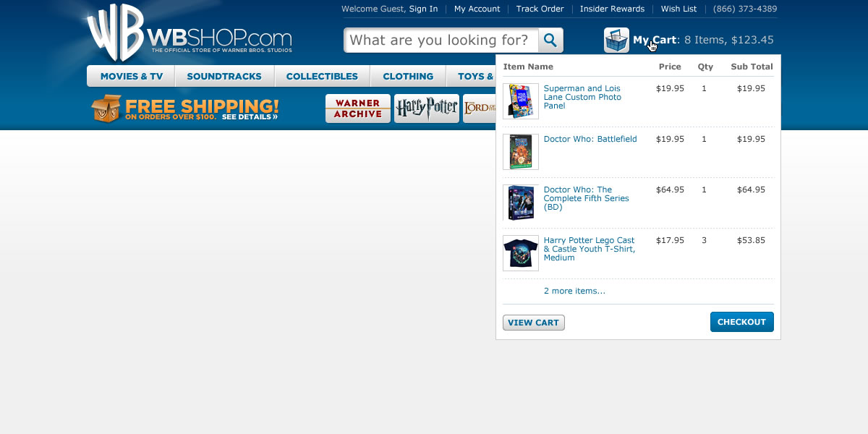This screenshot has width=868, height=434.
Task: Open Doctor Who: The Complete Fifth Series link
Action: coord(586,198)
